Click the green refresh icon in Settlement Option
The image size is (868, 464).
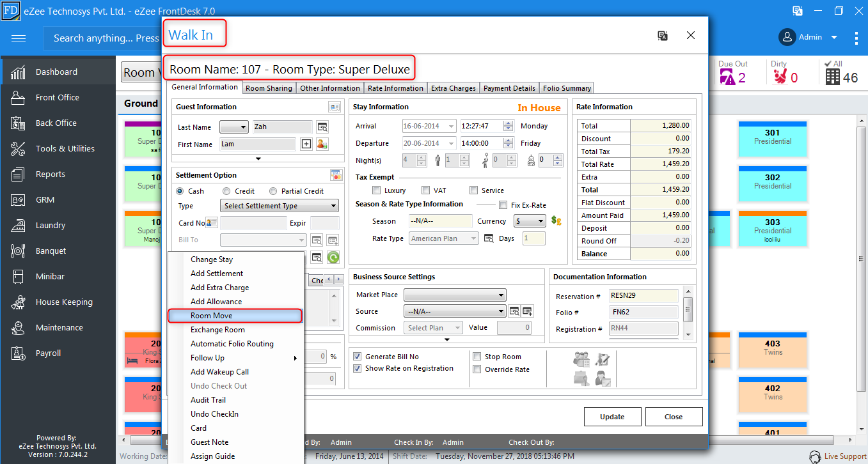coord(333,257)
